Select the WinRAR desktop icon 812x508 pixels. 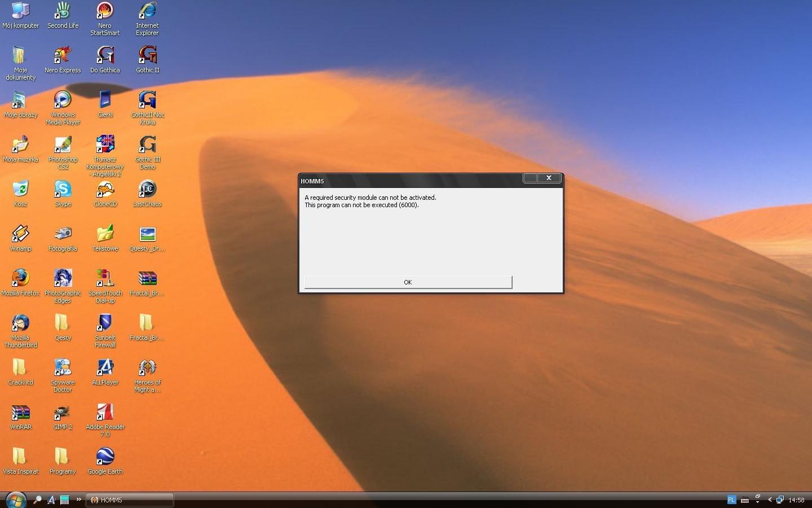click(x=20, y=416)
